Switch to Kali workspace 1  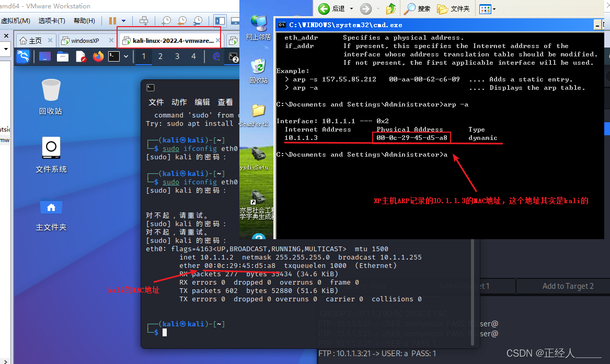point(144,56)
